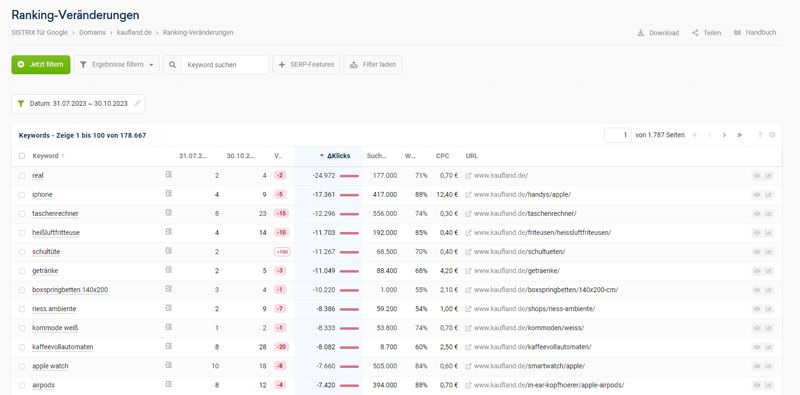Open SERP icon for keyword iphone
Image resolution: width=800 pixels, height=395 pixels.
point(168,194)
